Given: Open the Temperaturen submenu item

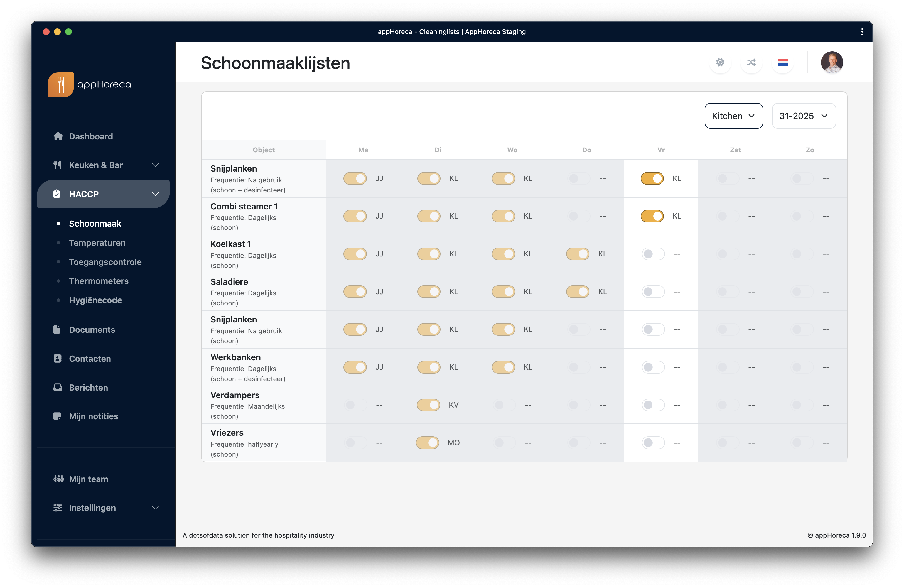Looking at the screenshot, I should tap(97, 243).
